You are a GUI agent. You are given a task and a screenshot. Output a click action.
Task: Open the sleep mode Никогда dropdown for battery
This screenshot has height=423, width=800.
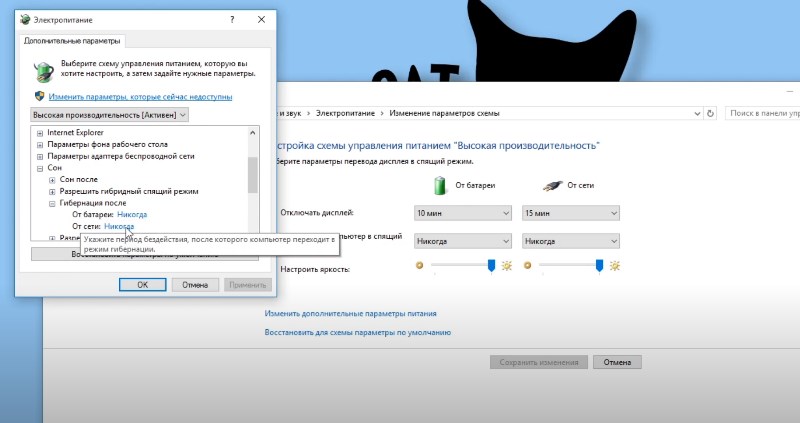point(463,241)
